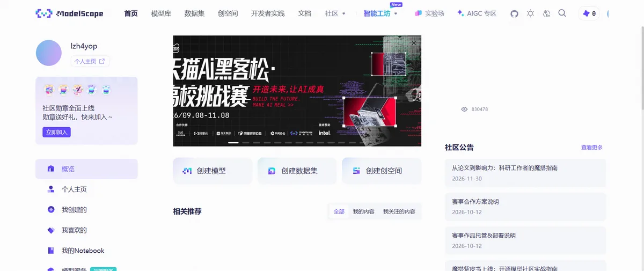Select the 我关注的内容 filter tab

(399, 211)
